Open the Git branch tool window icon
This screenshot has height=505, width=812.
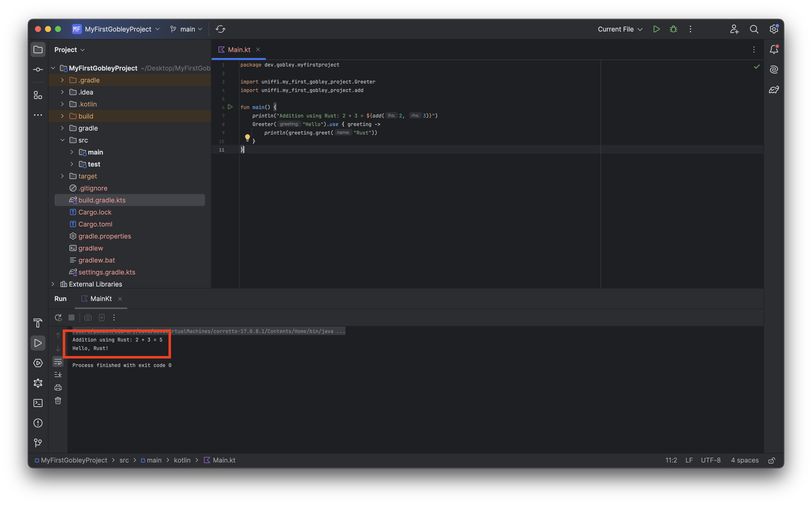tap(38, 443)
